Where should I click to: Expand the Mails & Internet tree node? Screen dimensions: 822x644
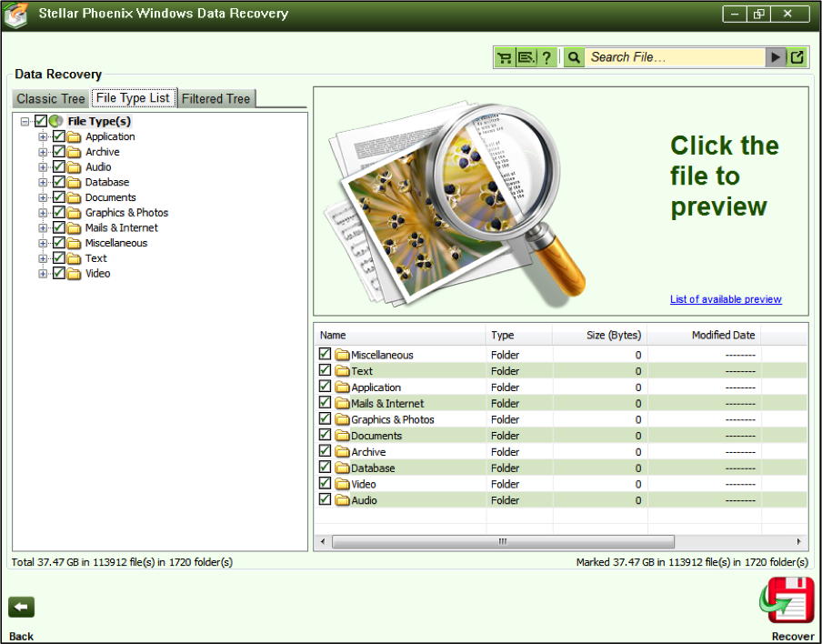tap(43, 228)
